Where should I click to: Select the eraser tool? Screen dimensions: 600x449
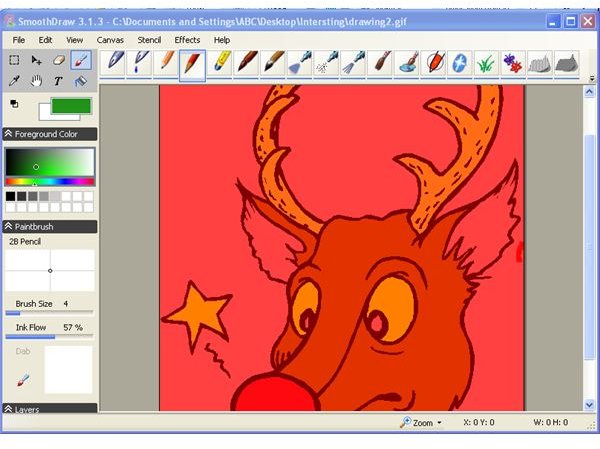59,60
